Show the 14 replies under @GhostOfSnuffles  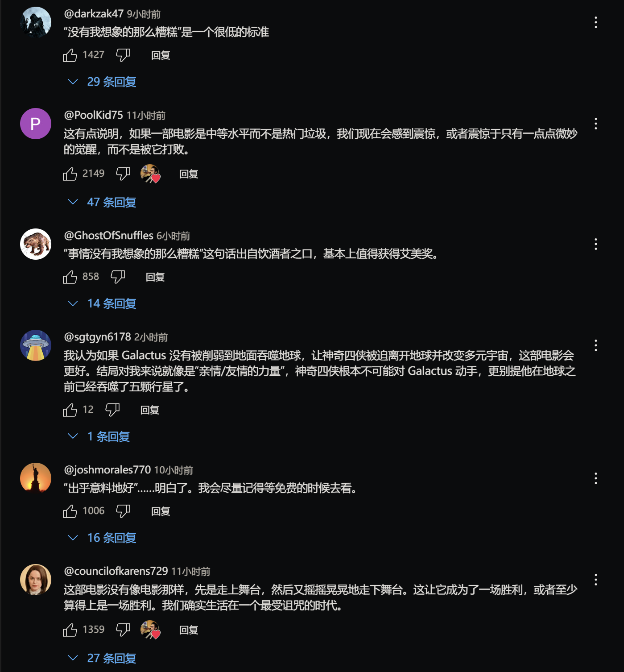[102, 303]
